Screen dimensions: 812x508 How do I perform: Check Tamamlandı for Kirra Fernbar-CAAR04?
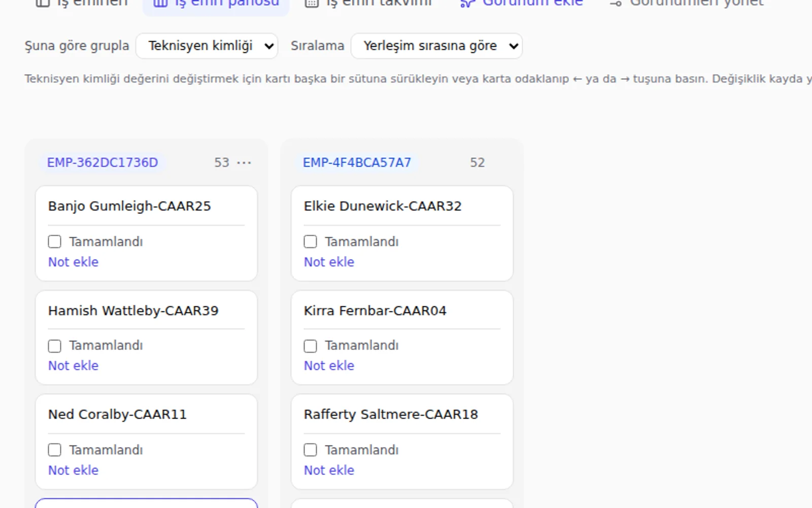tap(311, 346)
